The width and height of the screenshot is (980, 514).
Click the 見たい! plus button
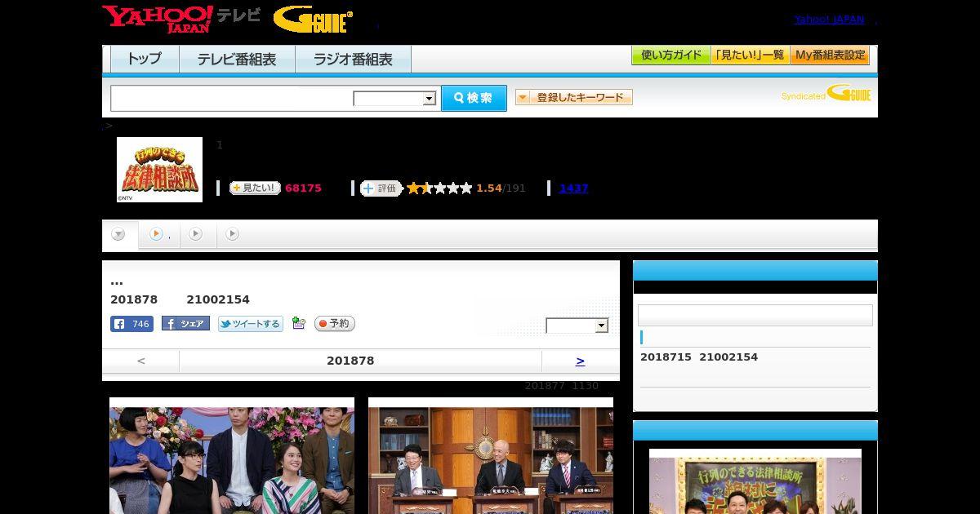click(255, 188)
